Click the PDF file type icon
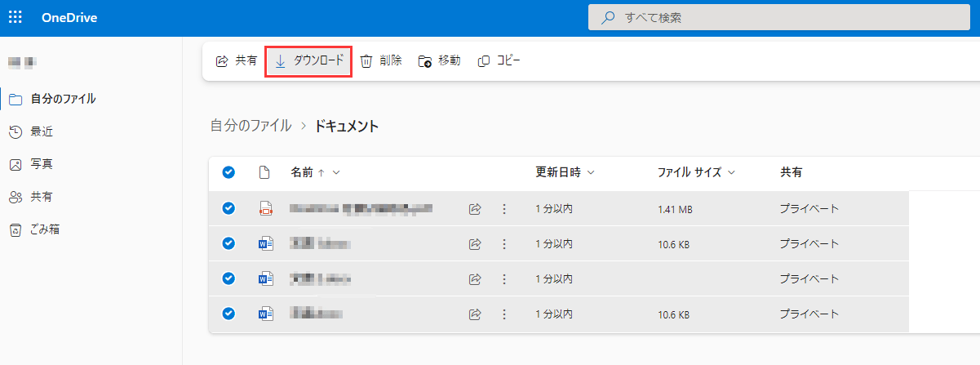The image size is (980, 365). tap(264, 209)
